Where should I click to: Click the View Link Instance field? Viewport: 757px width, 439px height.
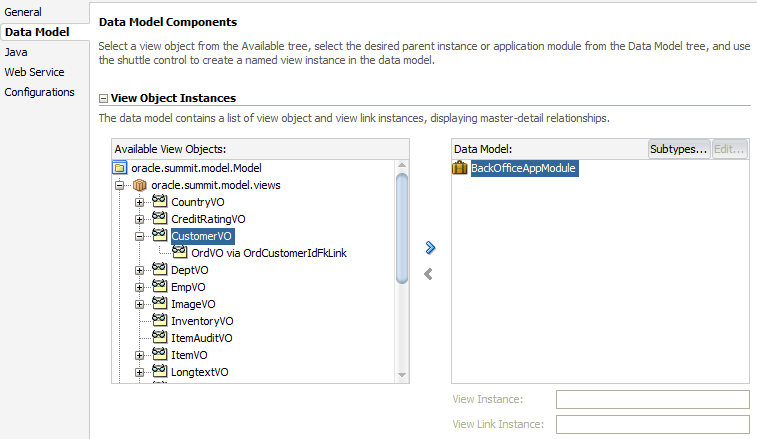652,424
